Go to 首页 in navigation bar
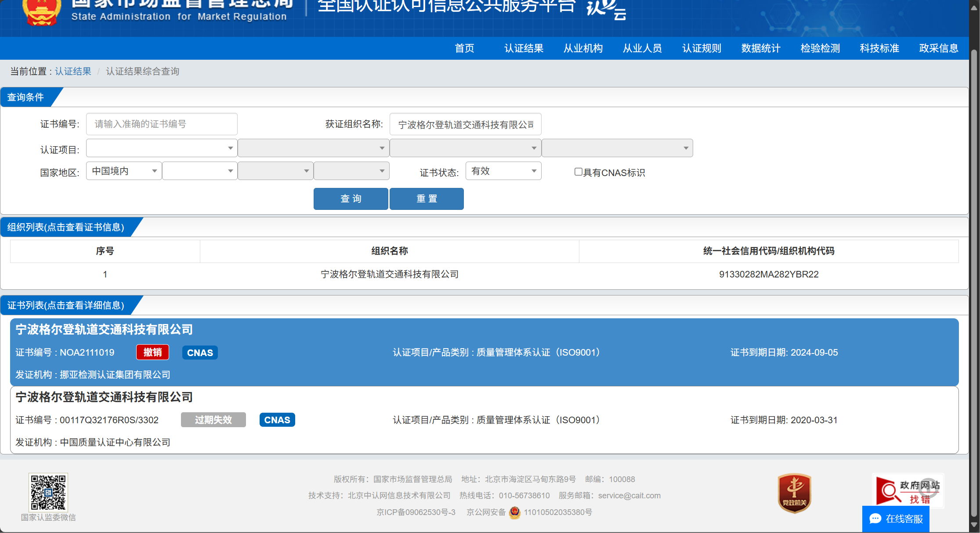 [464, 48]
